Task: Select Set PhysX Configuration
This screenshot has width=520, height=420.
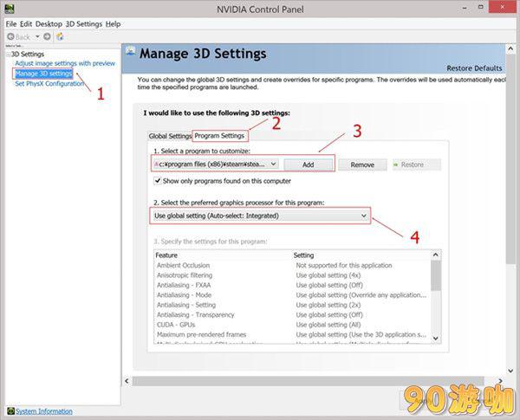Action: click(x=49, y=83)
